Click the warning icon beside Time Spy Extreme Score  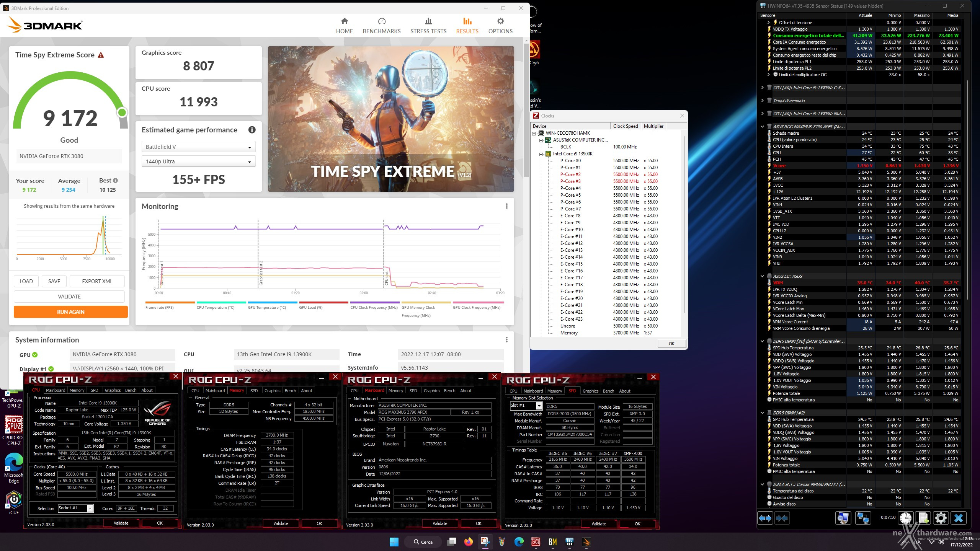tap(101, 55)
